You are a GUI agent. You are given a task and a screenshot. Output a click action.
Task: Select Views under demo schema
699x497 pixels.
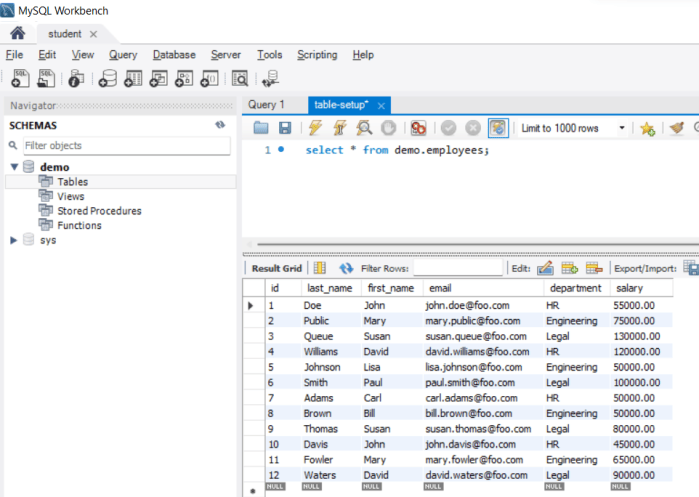coord(71,196)
